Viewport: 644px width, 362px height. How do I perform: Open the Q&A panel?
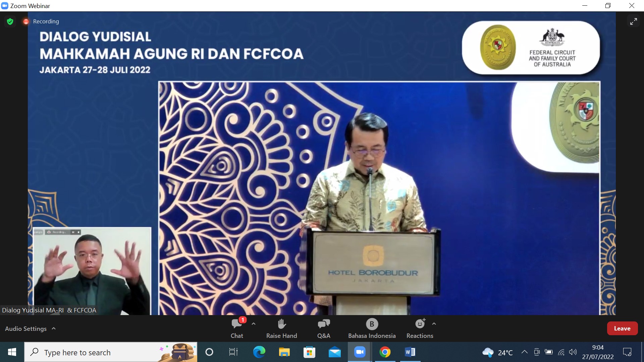pos(324,328)
